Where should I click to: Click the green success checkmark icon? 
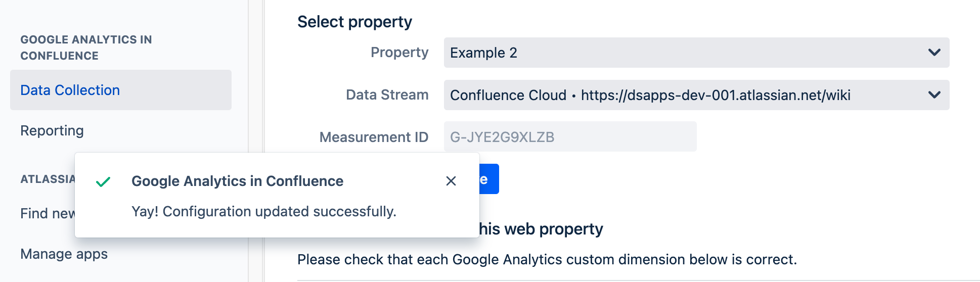pyautogui.click(x=103, y=182)
